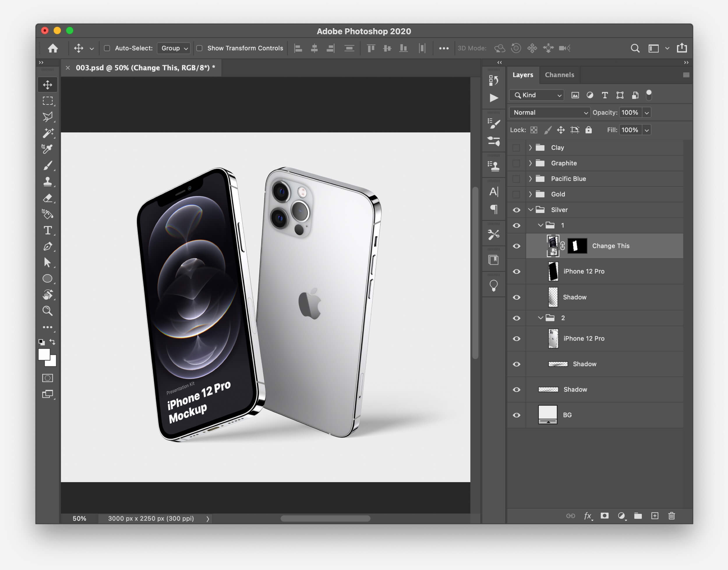Go to the Home screen

[53, 48]
